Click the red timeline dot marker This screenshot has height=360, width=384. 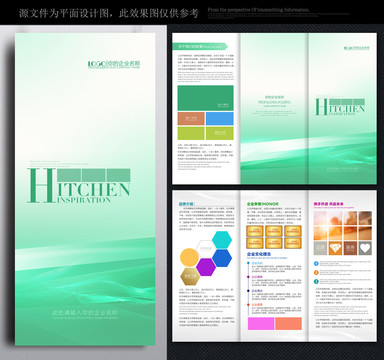click(248, 305)
